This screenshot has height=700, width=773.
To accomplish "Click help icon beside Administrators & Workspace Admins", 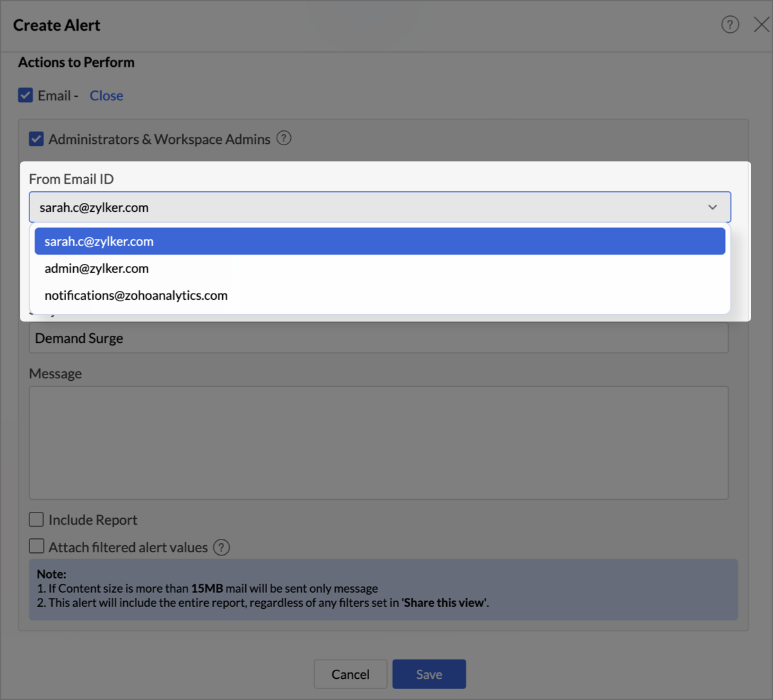I will coord(284,138).
